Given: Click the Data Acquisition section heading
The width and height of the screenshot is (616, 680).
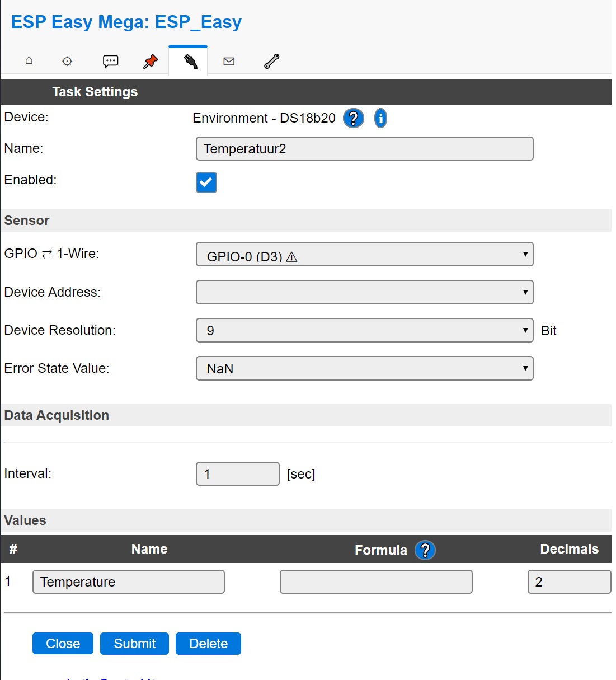Looking at the screenshot, I should (57, 415).
